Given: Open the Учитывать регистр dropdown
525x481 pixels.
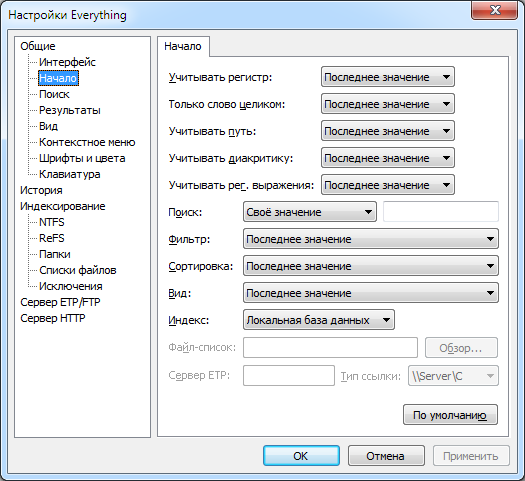Looking at the screenshot, I should (x=388, y=77).
